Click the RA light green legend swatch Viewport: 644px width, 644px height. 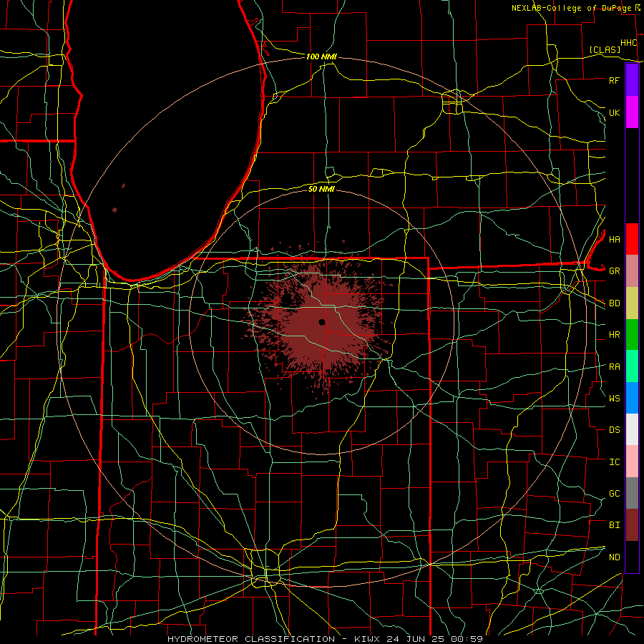(x=632, y=366)
